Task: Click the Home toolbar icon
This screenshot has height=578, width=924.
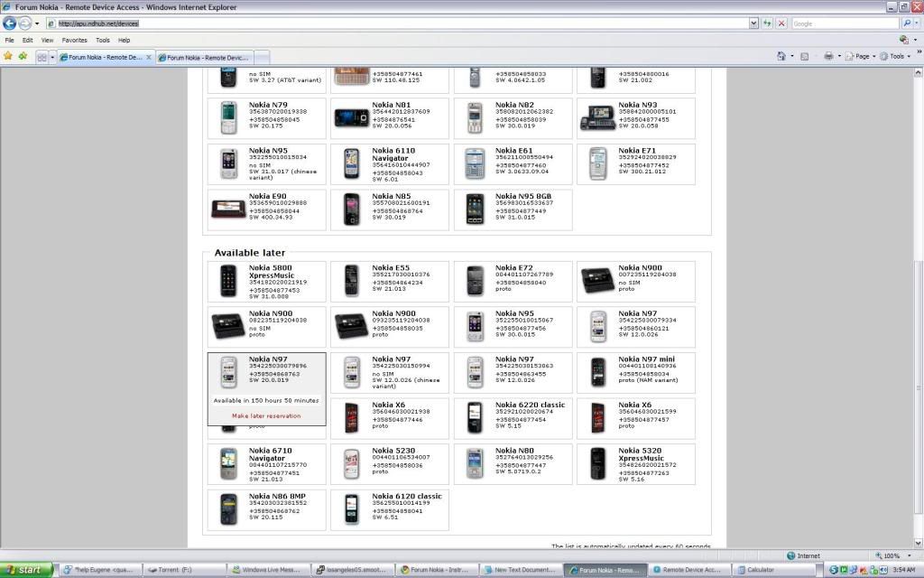Action: click(781, 56)
